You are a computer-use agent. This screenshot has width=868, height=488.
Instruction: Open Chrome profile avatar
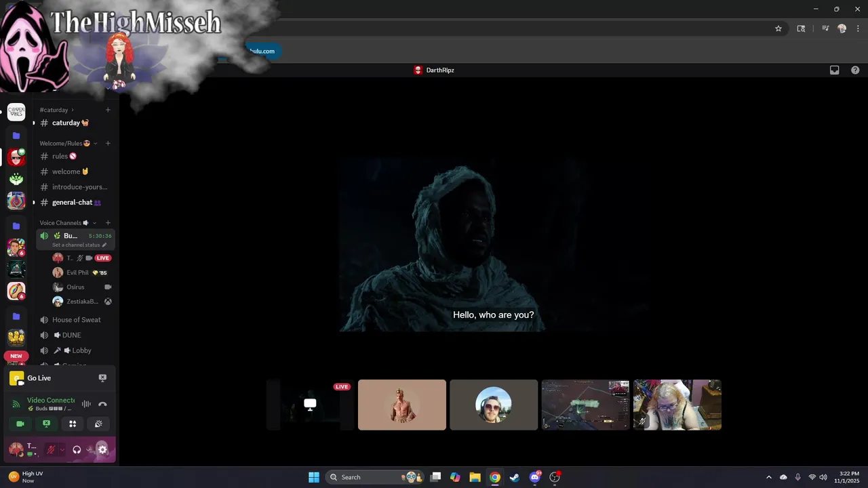pyautogui.click(x=842, y=28)
